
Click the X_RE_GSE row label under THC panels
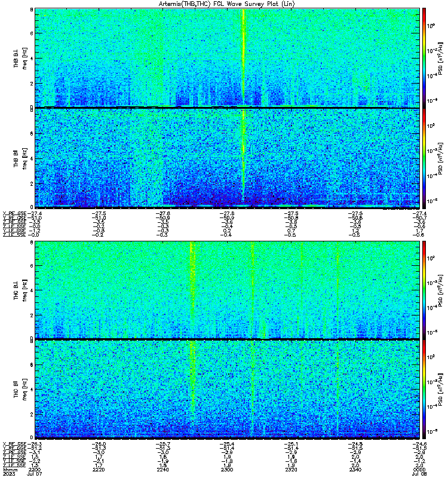point(14,444)
